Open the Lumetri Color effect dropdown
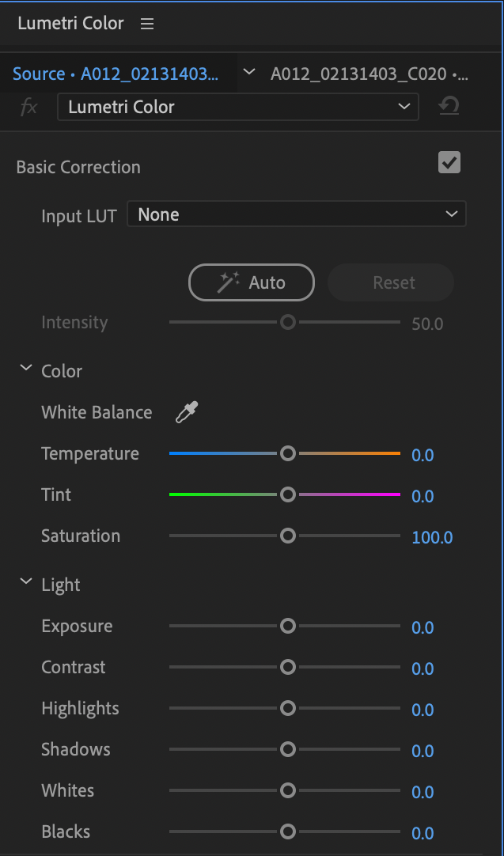Screen dimensions: 504x856 (238, 107)
